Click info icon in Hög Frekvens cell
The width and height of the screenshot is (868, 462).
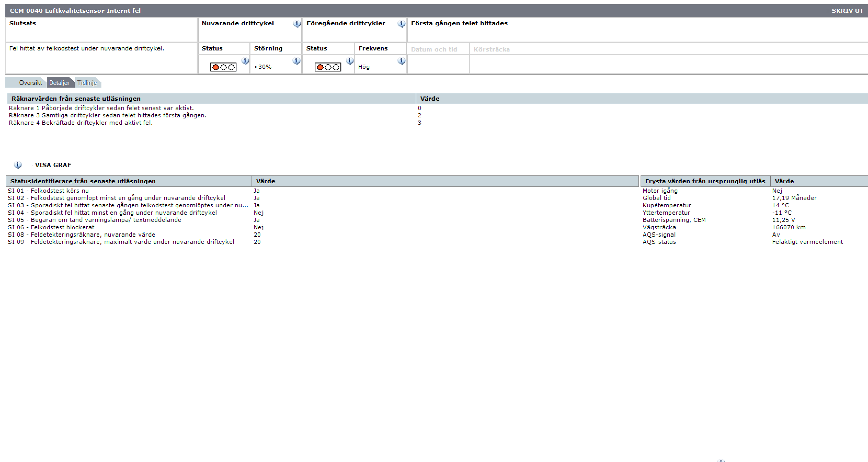click(401, 61)
